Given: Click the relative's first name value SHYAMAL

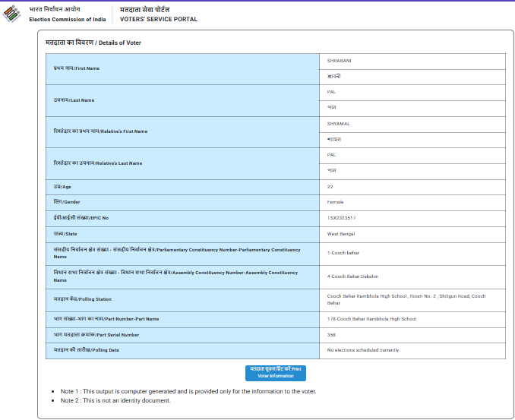Looking at the screenshot, I should pos(338,123).
